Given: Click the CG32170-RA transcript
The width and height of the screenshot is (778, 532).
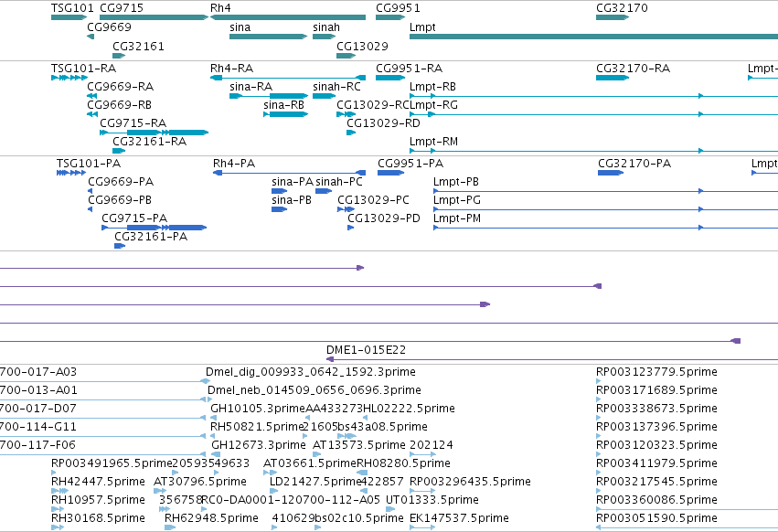Looking at the screenshot, I should point(613,78).
